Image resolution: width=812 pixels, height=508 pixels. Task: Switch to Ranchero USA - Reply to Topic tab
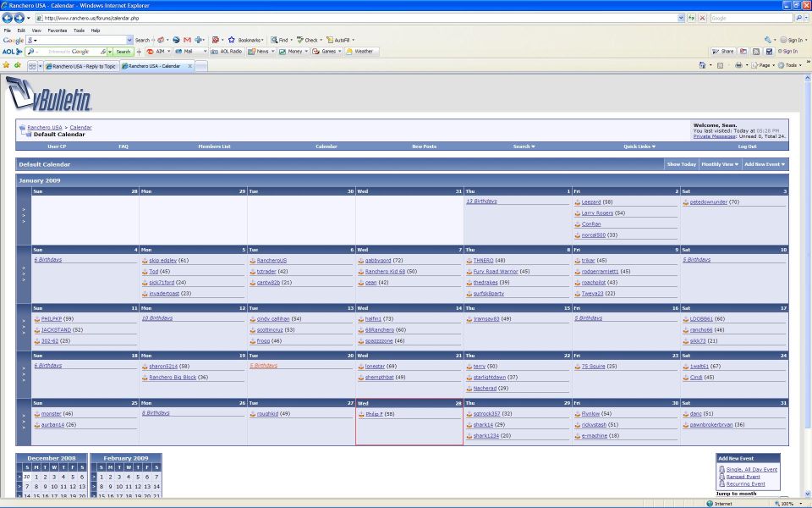tap(81, 66)
